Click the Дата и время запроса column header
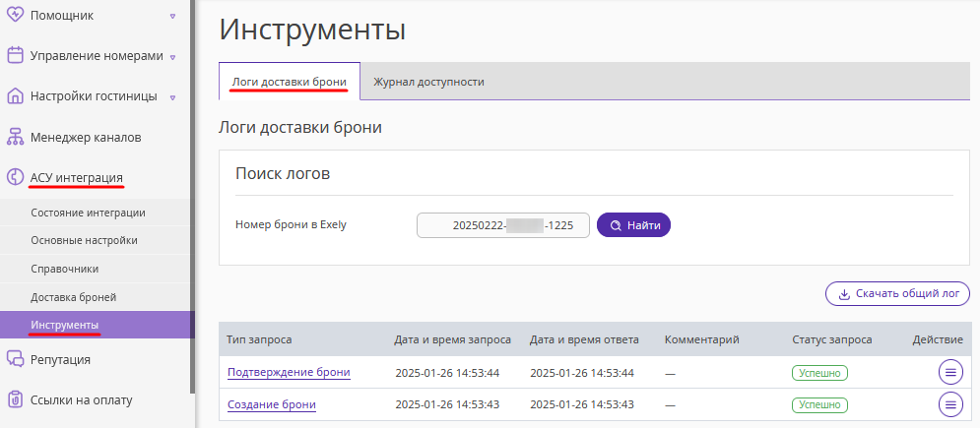 [x=452, y=339]
